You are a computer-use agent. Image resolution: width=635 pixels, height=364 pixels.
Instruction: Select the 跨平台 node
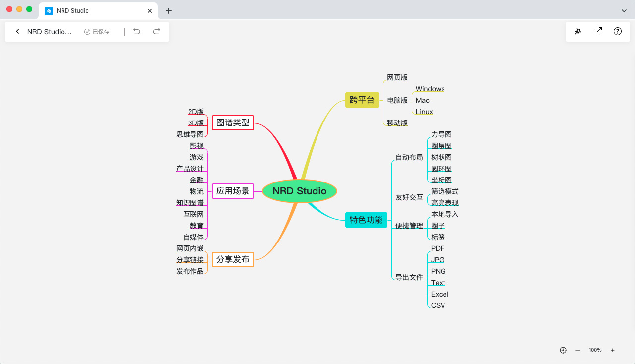tap(362, 100)
